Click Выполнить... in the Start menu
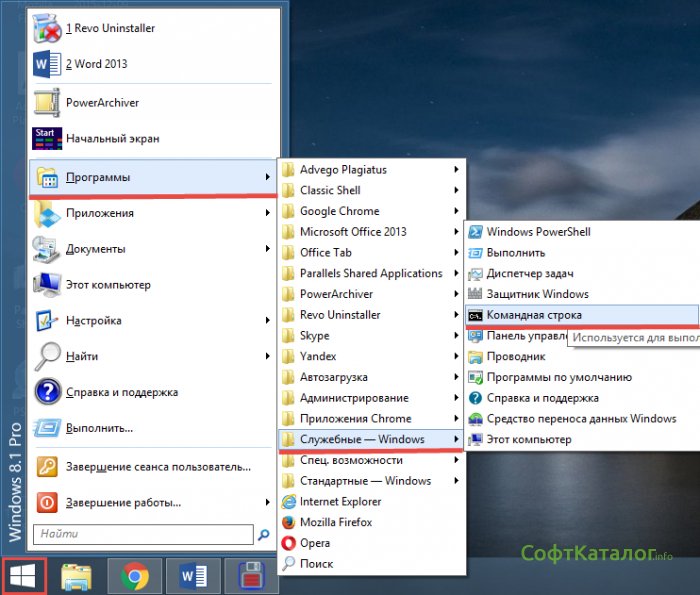 99,428
